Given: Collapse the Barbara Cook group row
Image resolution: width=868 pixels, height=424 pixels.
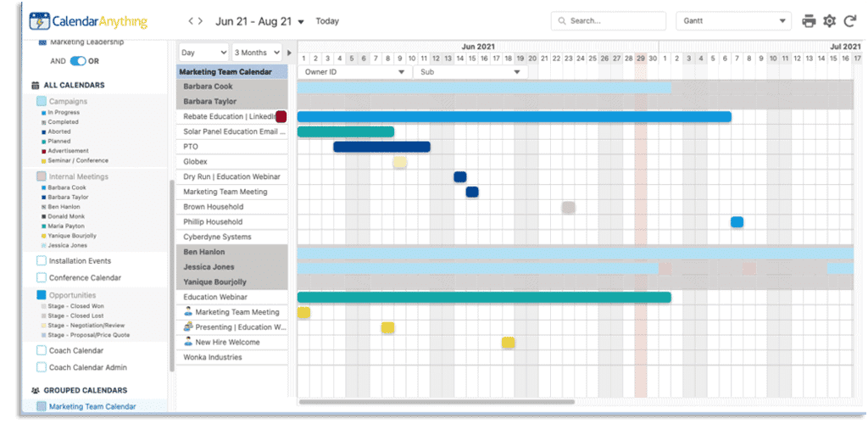Looking at the screenshot, I should tap(232, 86).
